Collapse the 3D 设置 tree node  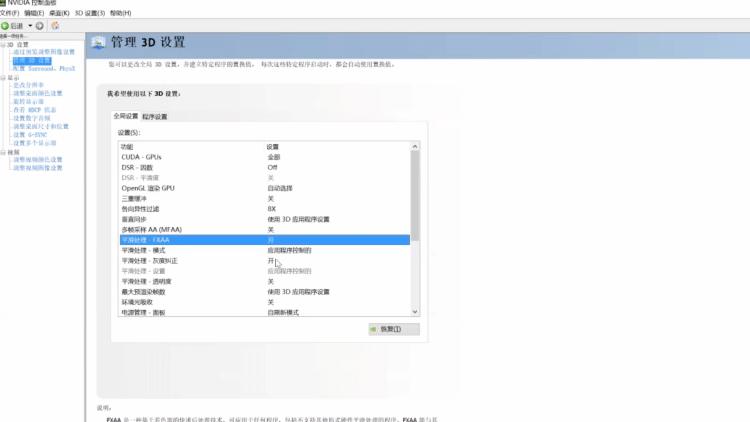pos(3,44)
